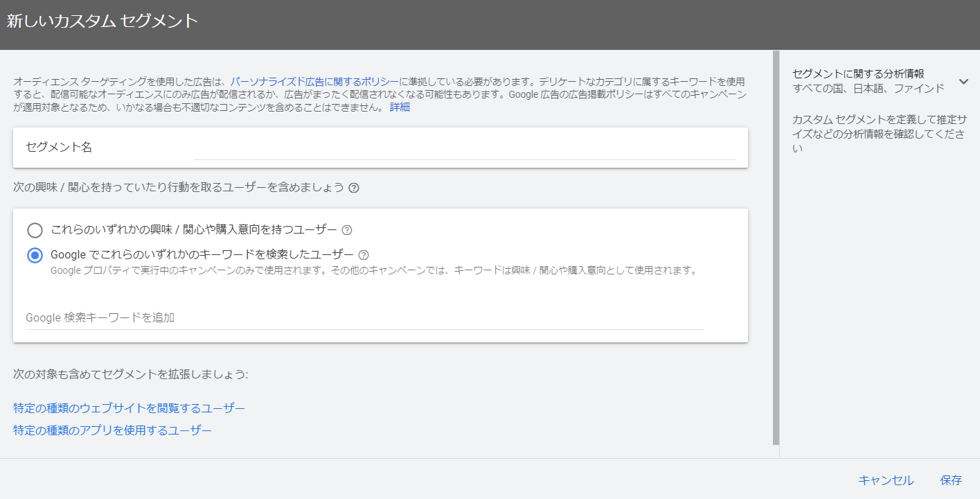Focus the セグメント名 input field

(464, 148)
